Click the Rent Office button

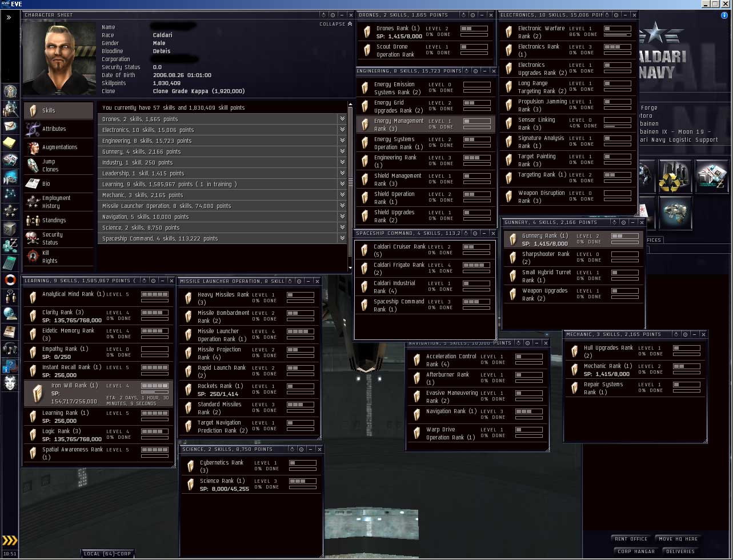click(x=631, y=539)
